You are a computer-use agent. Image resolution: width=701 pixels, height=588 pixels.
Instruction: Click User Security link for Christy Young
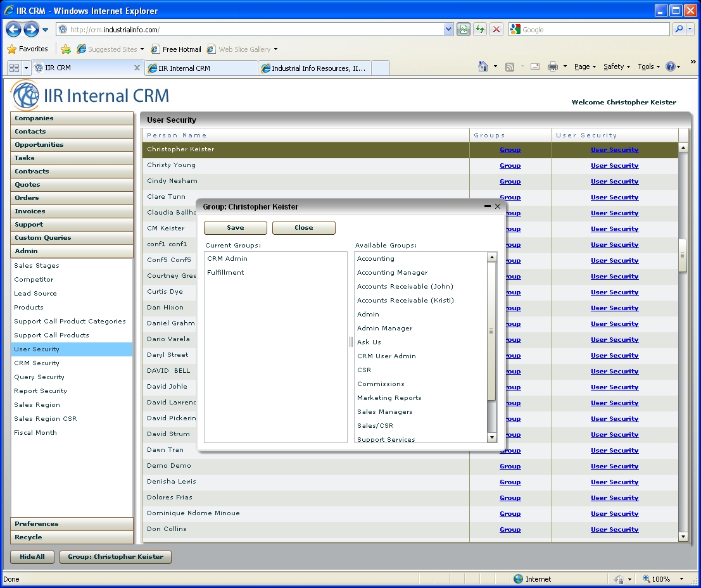[x=614, y=166]
